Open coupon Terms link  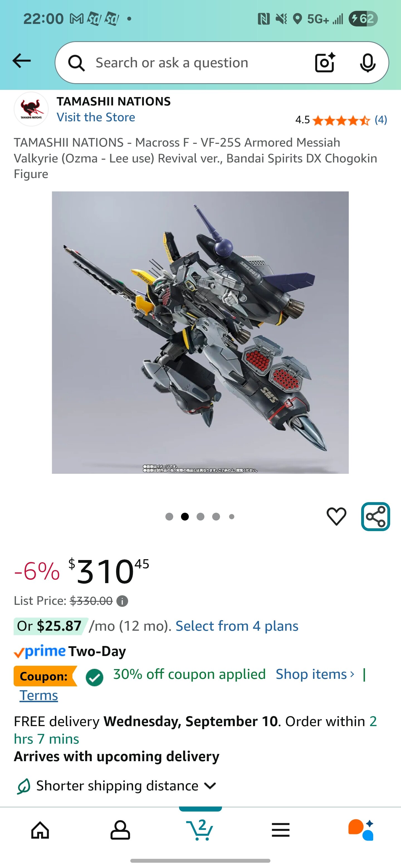[39, 695]
